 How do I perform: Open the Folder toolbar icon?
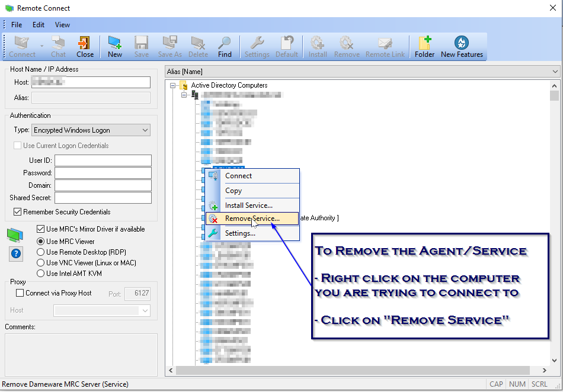(x=424, y=46)
